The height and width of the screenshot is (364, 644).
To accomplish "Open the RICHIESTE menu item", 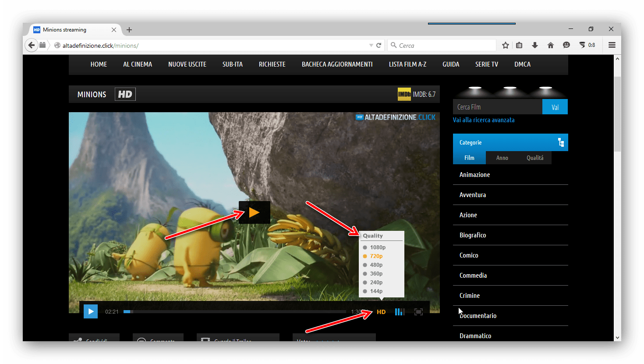I will tap(272, 64).
